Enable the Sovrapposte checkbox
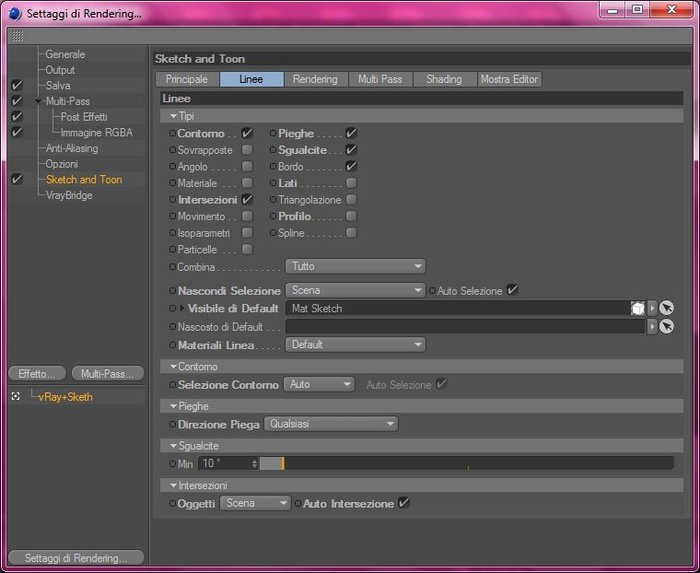This screenshot has width=700, height=573. [x=247, y=149]
